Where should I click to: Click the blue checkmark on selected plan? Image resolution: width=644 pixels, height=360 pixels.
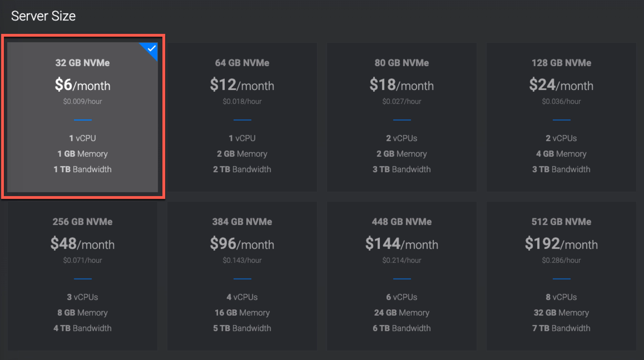tap(152, 49)
